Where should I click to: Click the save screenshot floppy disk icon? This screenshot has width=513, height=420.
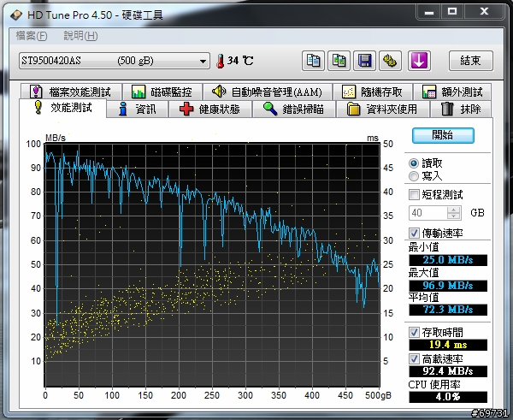point(364,61)
